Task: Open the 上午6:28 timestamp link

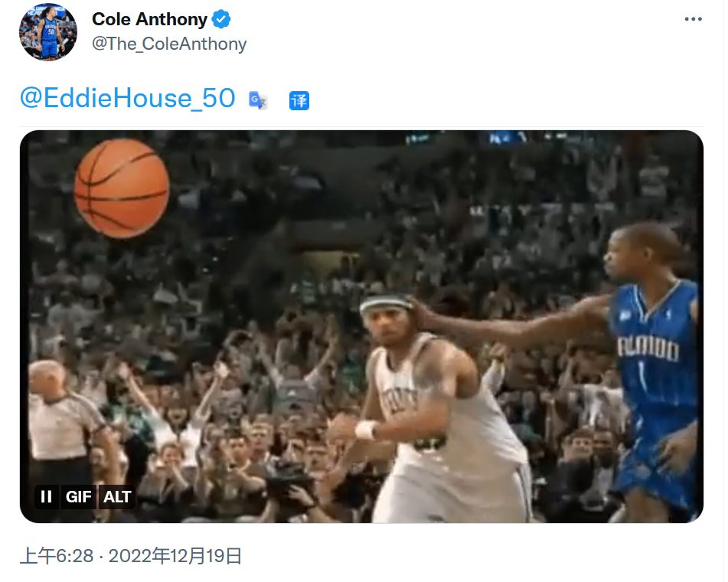Action: (57, 556)
